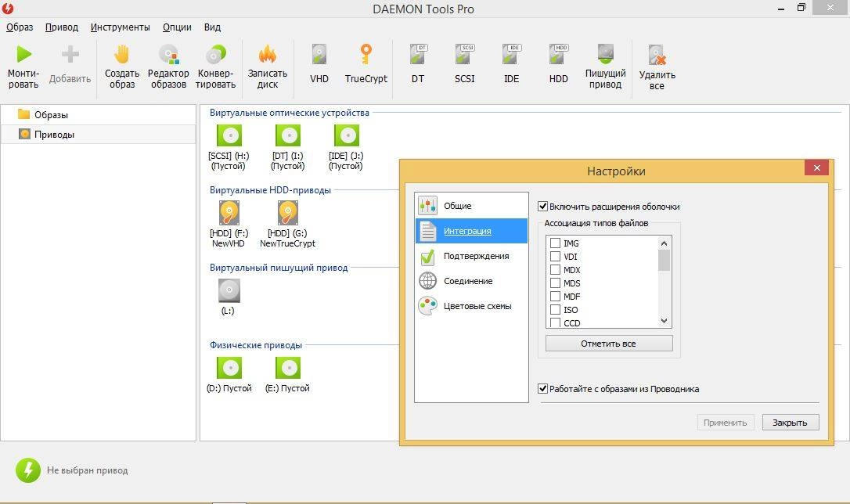This screenshot has height=504, width=850.
Task: Open the Опции menu
Action: [177, 27]
